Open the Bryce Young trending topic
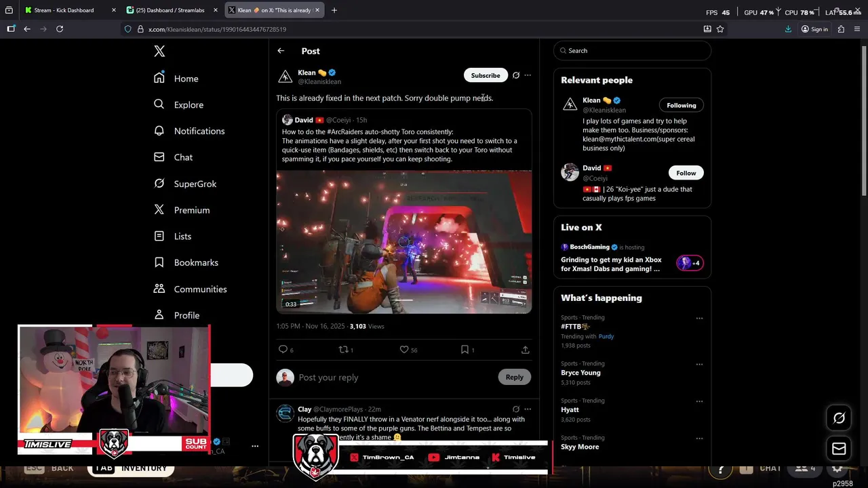Viewport: 868px width, 488px height. coord(580,373)
